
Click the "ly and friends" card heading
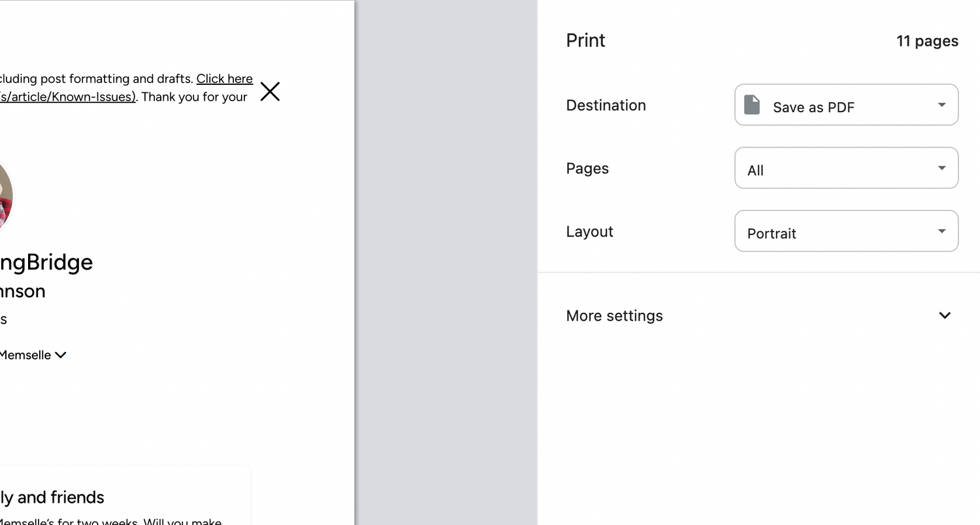click(52, 498)
